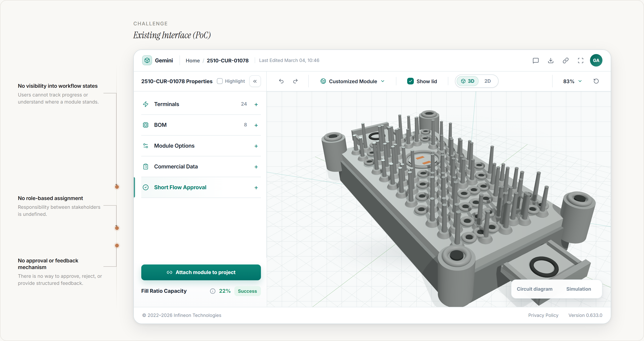Screen dimensions: 644x341
Task: Switch the view to 2D
Action: [x=488, y=81]
